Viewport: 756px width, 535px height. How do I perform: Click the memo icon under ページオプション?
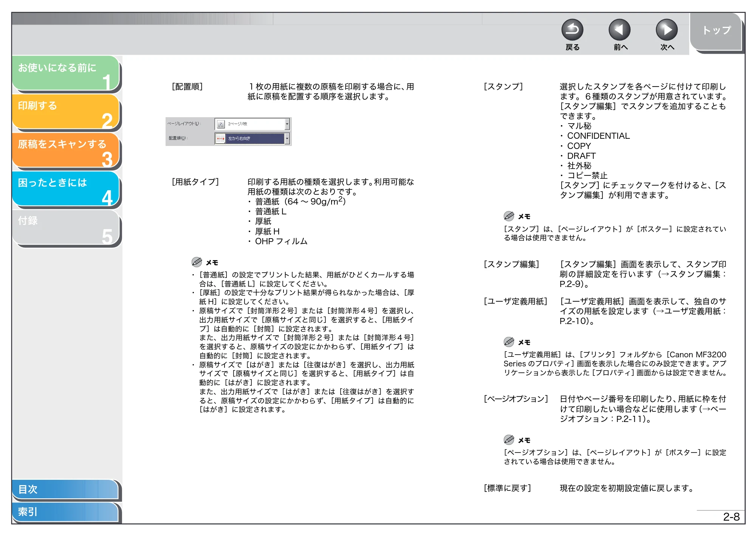click(509, 440)
